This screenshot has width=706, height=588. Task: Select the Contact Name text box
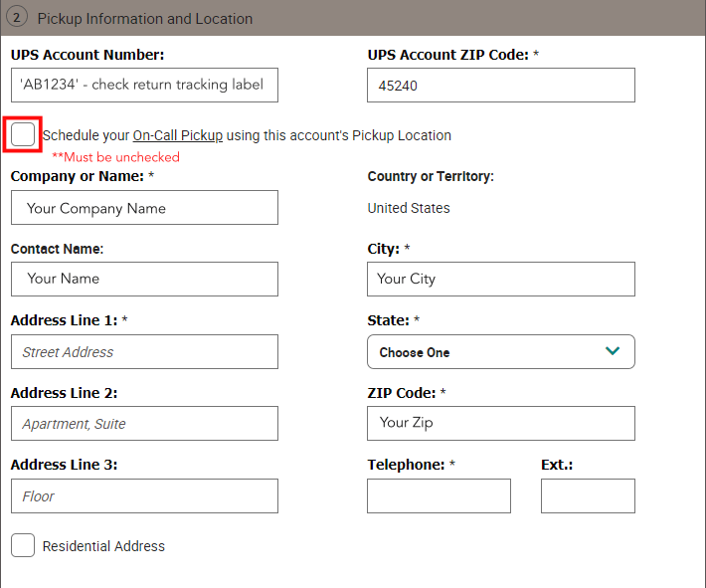coord(144,279)
